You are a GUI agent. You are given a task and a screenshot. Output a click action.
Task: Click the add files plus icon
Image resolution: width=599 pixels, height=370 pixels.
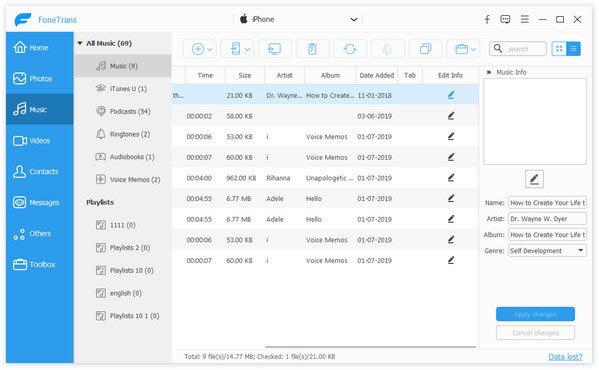[198, 49]
